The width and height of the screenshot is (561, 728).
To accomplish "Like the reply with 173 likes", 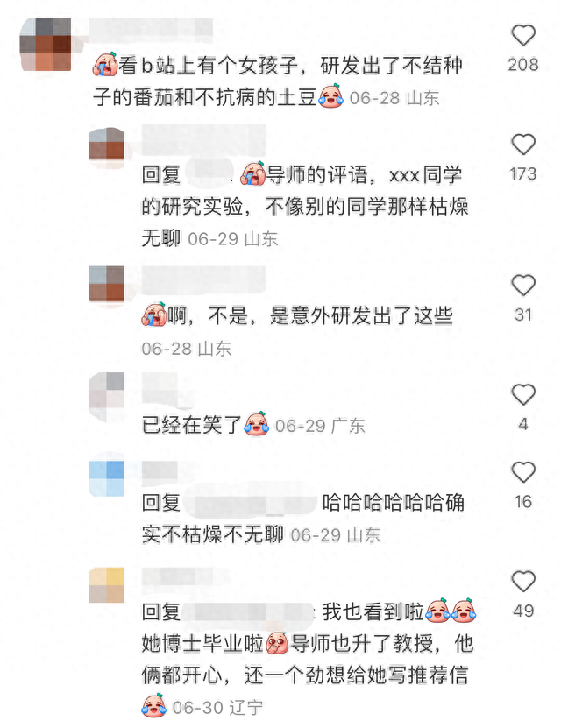I will pyautogui.click(x=523, y=145).
